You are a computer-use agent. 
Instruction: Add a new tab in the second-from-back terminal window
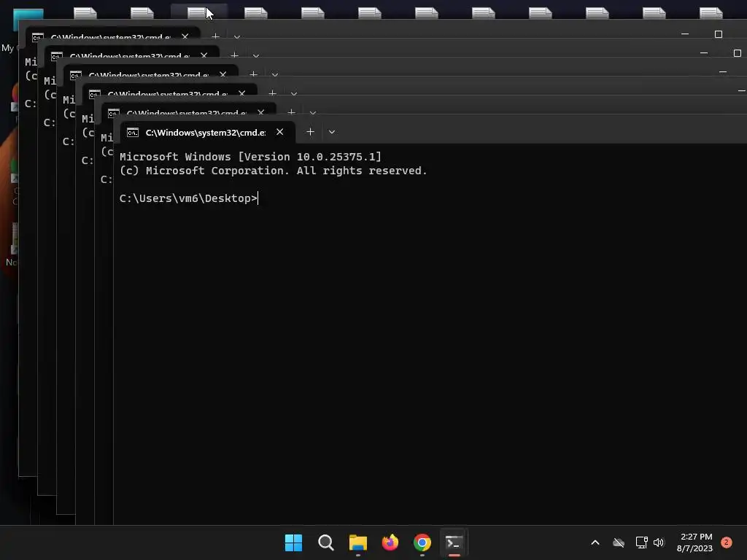234,55
